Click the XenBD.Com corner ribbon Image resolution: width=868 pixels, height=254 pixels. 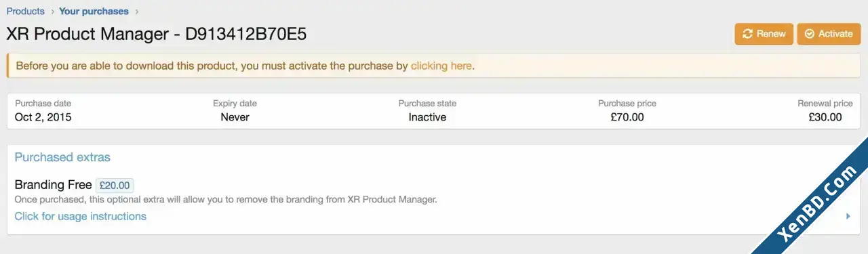coord(822,196)
